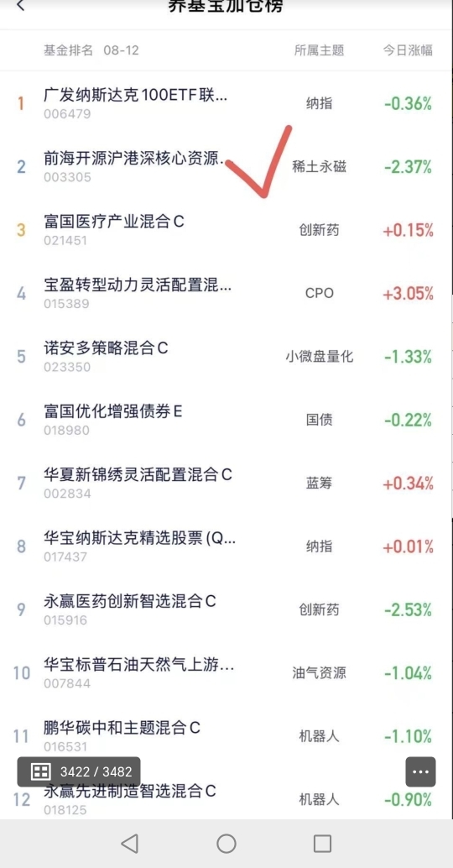Sort by 今日涨幅 column header

pyautogui.click(x=408, y=50)
